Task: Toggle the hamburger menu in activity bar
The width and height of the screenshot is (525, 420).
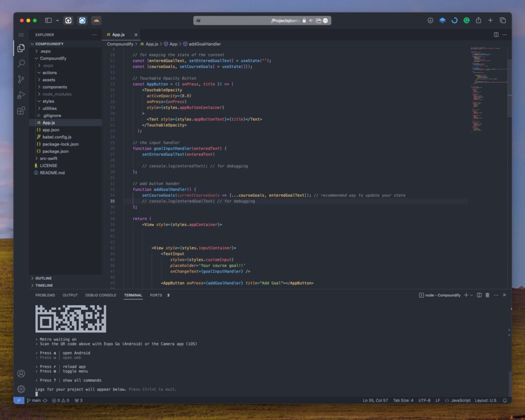Action: pyautogui.click(x=21, y=35)
